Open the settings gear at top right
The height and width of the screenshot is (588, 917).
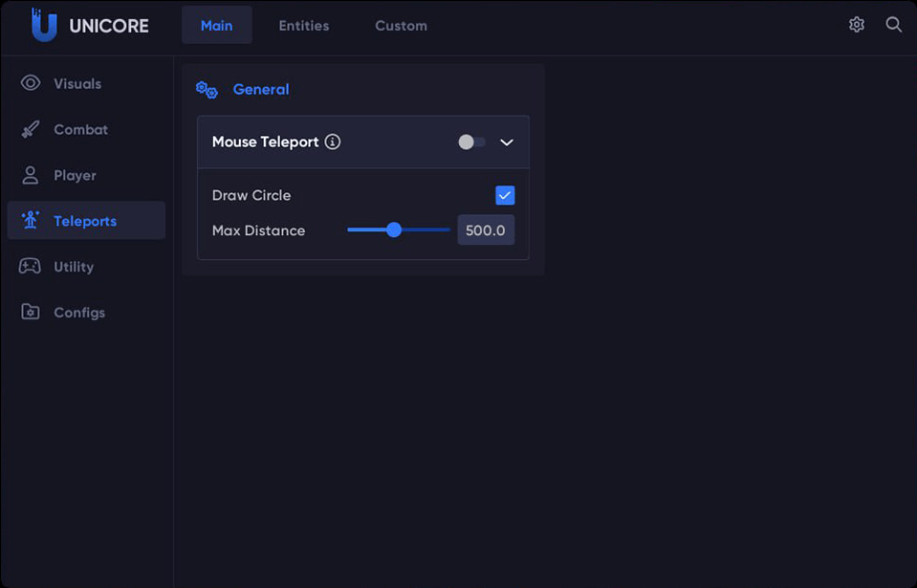[x=857, y=24]
